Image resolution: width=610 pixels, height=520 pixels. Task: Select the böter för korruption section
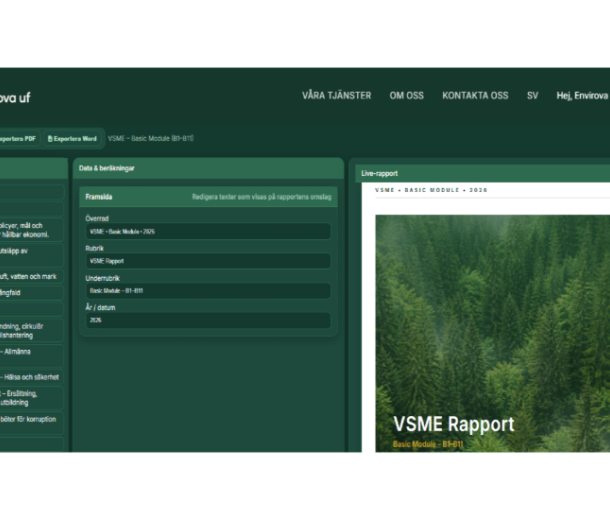30,420
